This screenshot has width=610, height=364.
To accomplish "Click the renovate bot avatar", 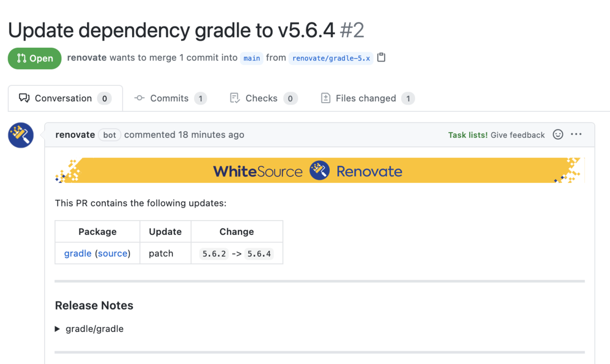I will click(x=21, y=135).
